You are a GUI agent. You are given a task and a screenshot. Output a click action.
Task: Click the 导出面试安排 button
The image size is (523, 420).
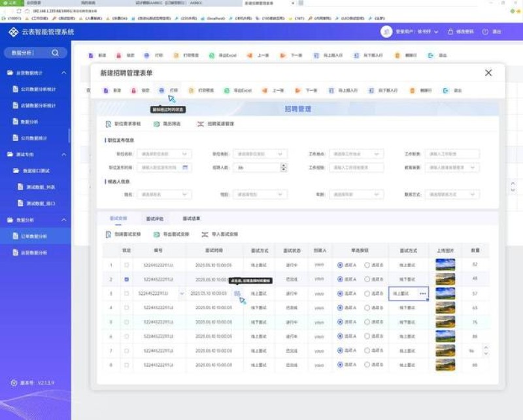[171, 234]
